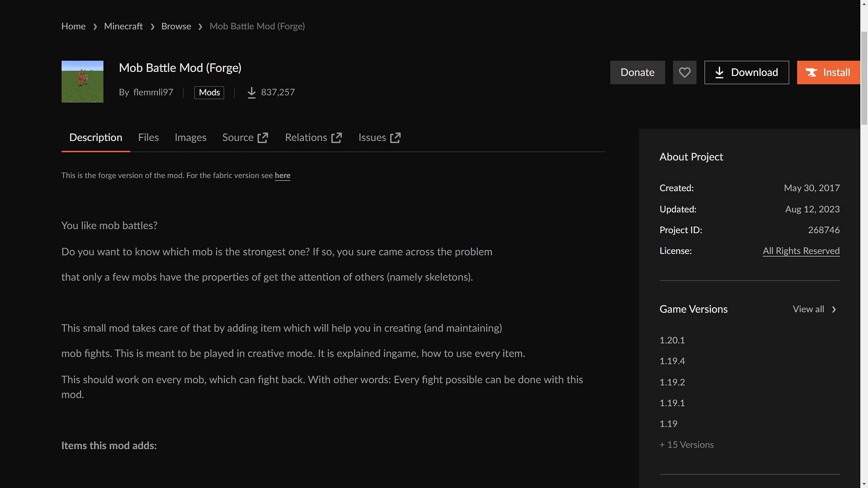The image size is (868, 488).
Task: Click the Relations external link icon
Action: tap(336, 138)
